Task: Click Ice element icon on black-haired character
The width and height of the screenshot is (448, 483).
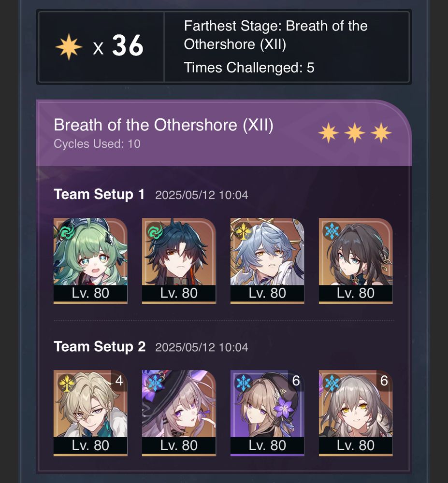Action: pos(332,231)
